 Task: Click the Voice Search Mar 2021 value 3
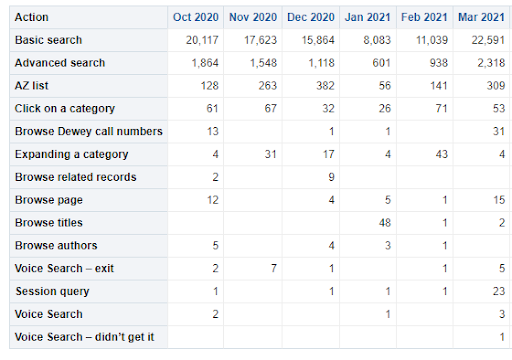click(x=502, y=314)
